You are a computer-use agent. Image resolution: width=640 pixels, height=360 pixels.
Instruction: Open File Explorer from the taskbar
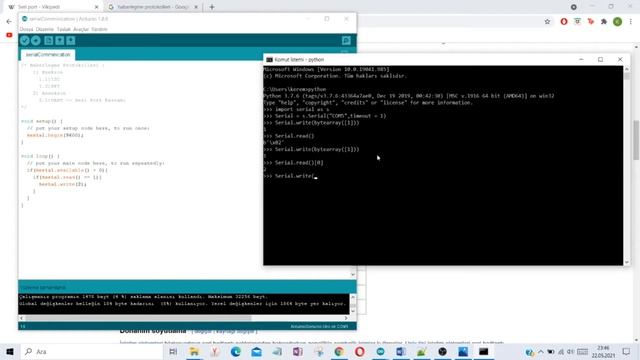coord(194,351)
